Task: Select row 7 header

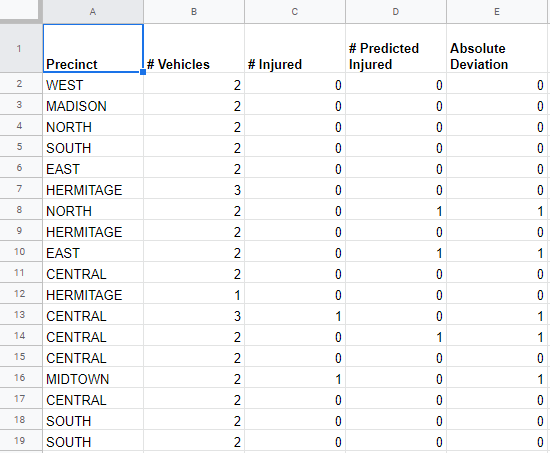Action: point(20,189)
